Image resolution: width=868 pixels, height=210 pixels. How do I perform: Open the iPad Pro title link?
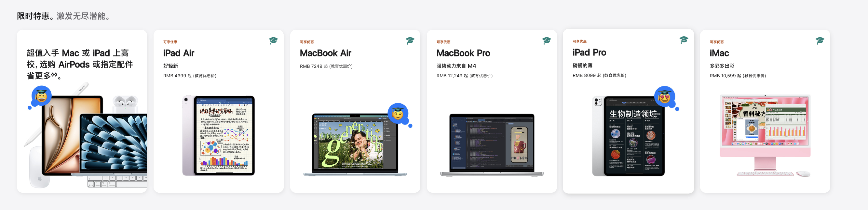click(589, 52)
